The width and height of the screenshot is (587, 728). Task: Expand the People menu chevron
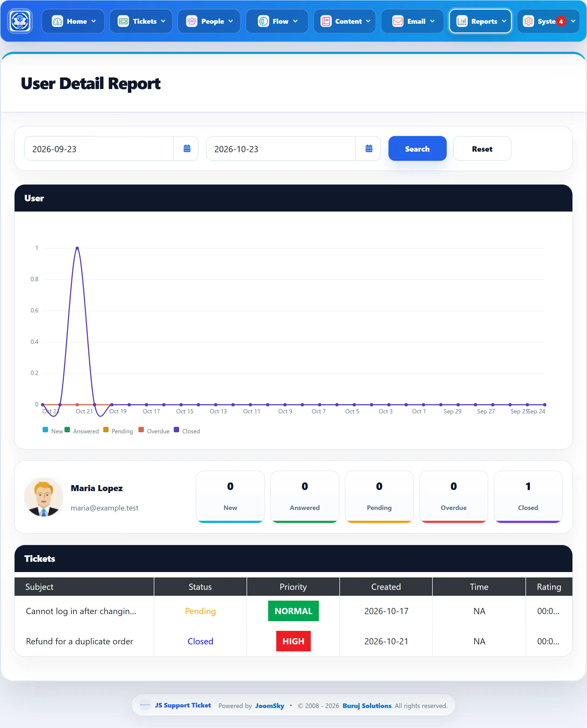pyautogui.click(x=231, y=21)
